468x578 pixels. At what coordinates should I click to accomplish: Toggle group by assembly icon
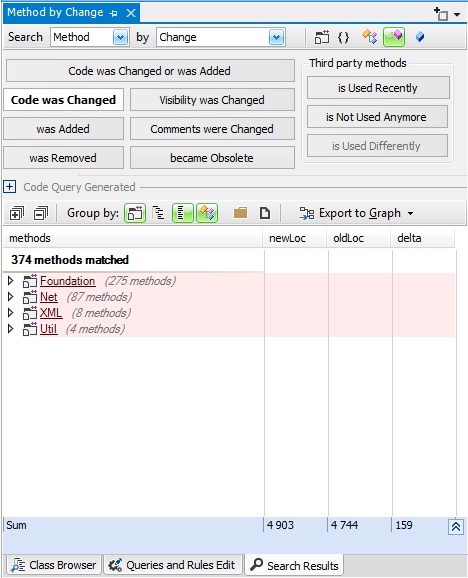coord(135,213)
